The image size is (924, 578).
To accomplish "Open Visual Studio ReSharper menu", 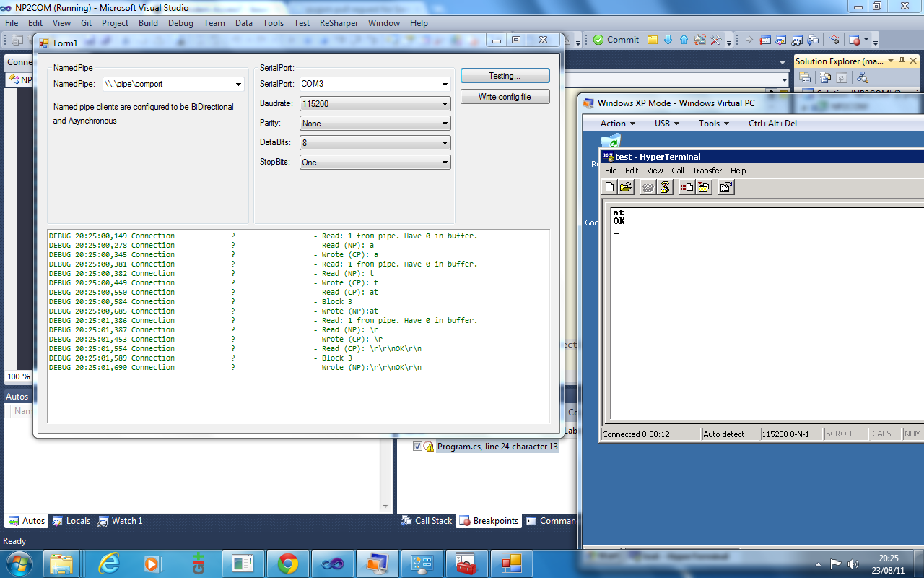I will (x=339, y=22).
